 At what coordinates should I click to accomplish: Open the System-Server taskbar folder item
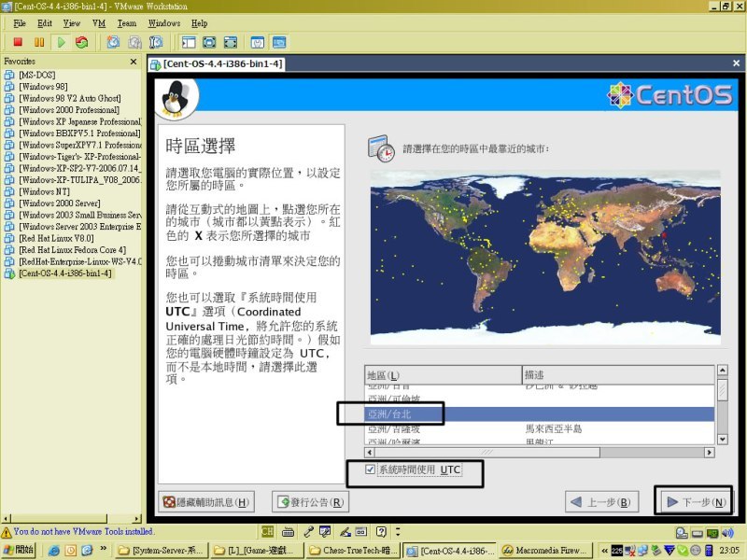[162, 551]
